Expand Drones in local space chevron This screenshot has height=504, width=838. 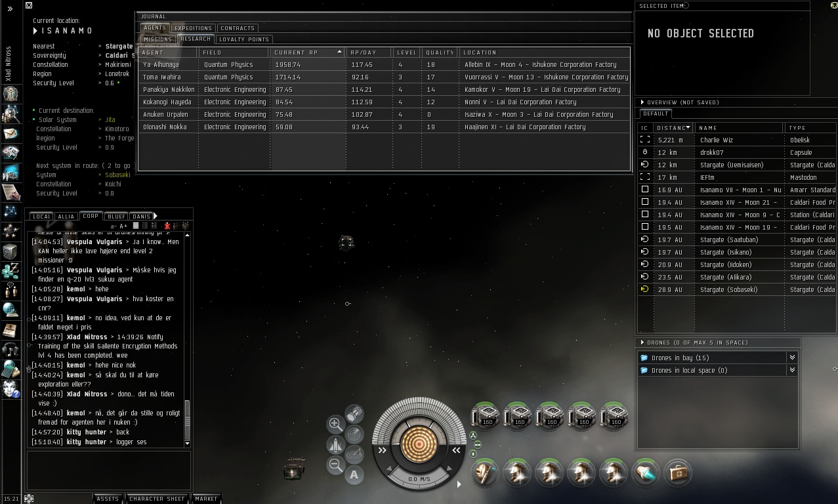(x=792, y=370)
